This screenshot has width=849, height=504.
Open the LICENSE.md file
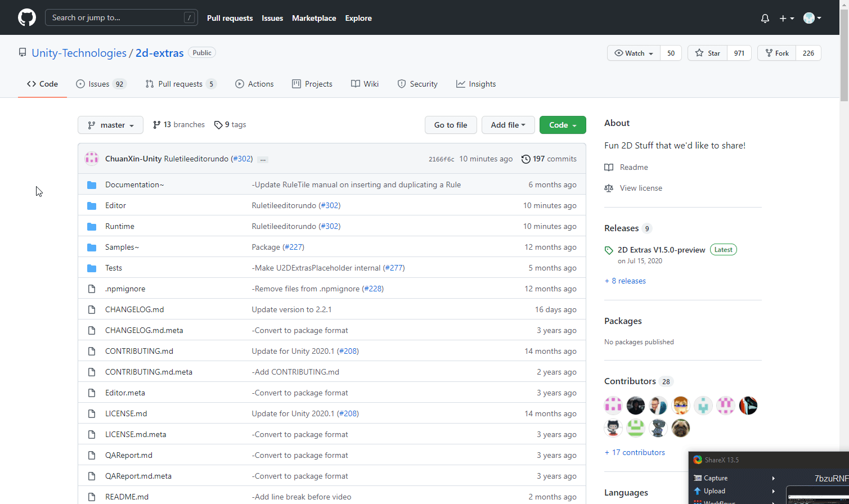[126, 413]
